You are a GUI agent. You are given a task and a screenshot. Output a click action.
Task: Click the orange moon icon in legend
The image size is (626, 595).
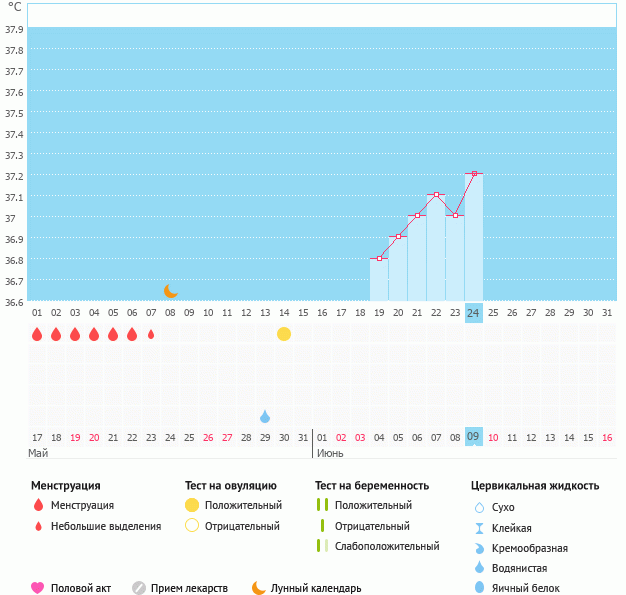point(259,588)
